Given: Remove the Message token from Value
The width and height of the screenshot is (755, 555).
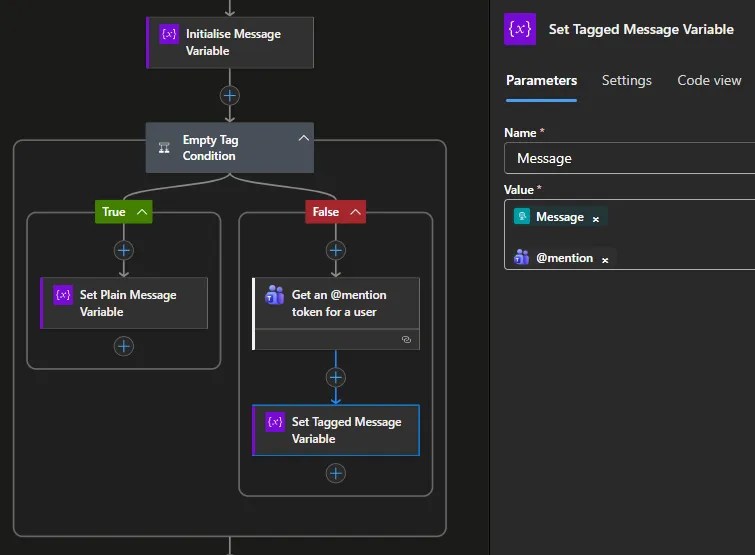Looking at the screenshot, I should tap(596, 218).
